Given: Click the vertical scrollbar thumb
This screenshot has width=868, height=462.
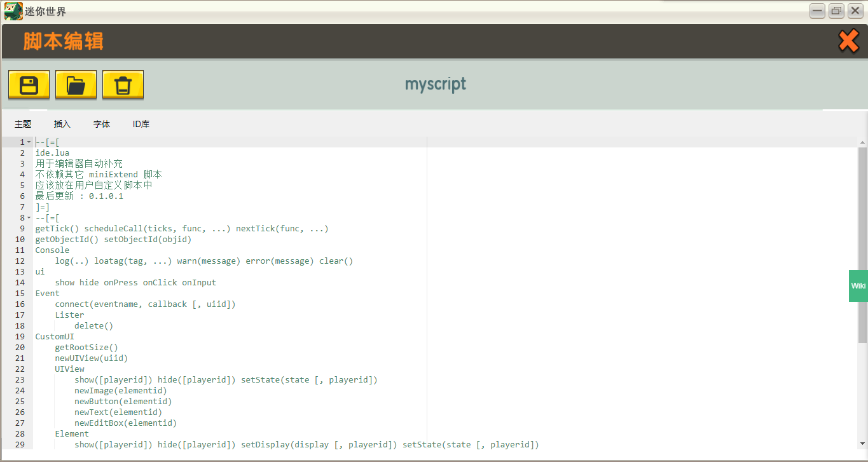Looking at the screenshot, I should [x=862, y=245].
